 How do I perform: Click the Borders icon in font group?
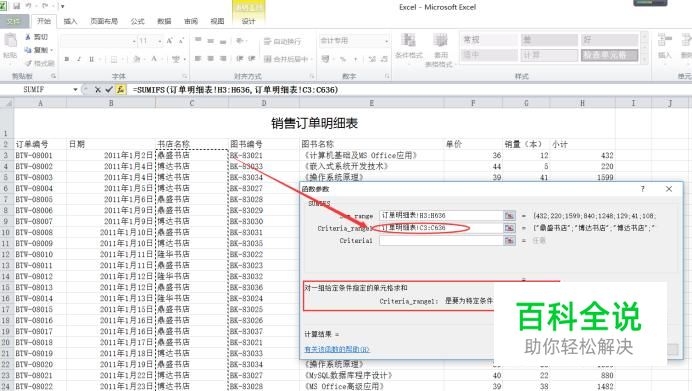(114, 59)
